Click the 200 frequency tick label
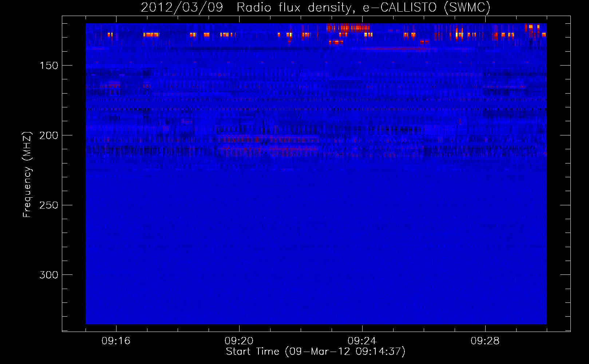This screenshot has width=589, height=364. pyautogui.click(x=49, y=135)
